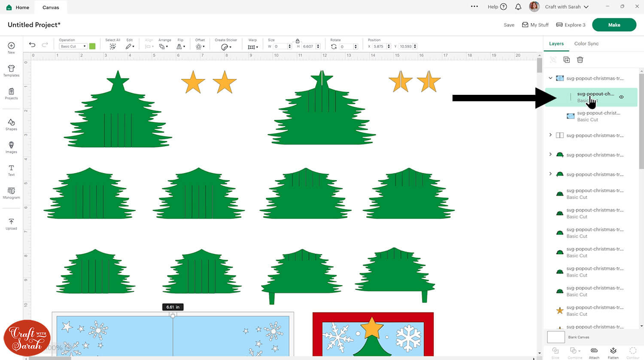Screen dimensions: 644x360
Task: Click the Undo arrow
Action: (32, 45)
